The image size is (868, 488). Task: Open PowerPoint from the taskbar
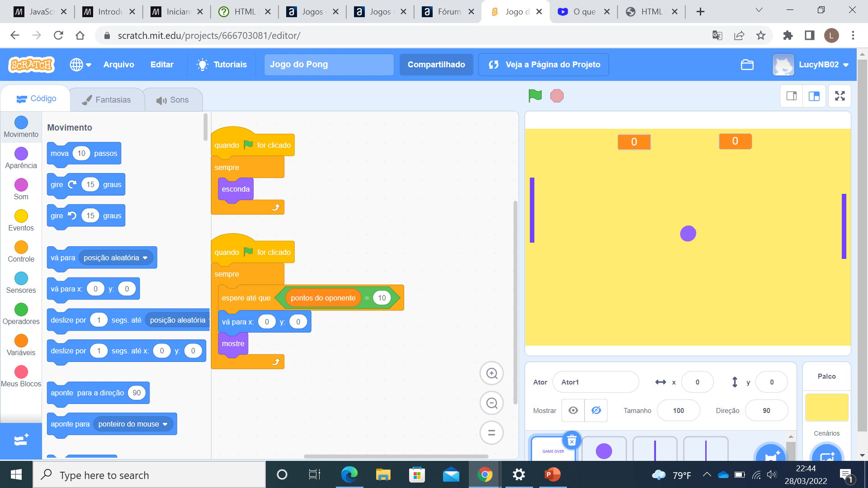point(552,474)
